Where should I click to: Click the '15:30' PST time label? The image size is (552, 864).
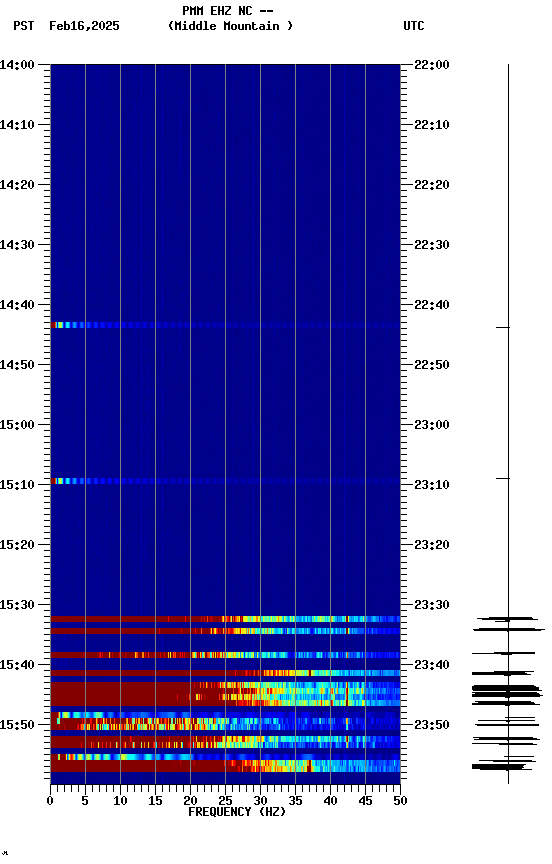(x=17, y=606)
